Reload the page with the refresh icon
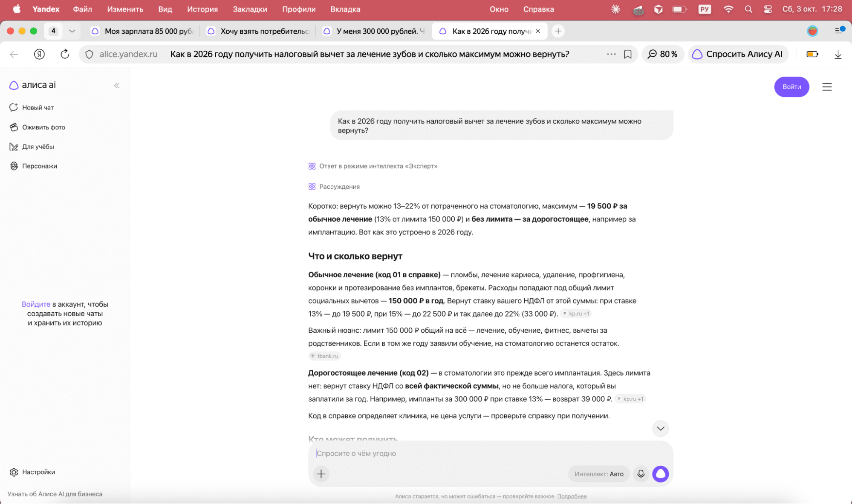Screen dimensions: 852x504 click(65, 54)
